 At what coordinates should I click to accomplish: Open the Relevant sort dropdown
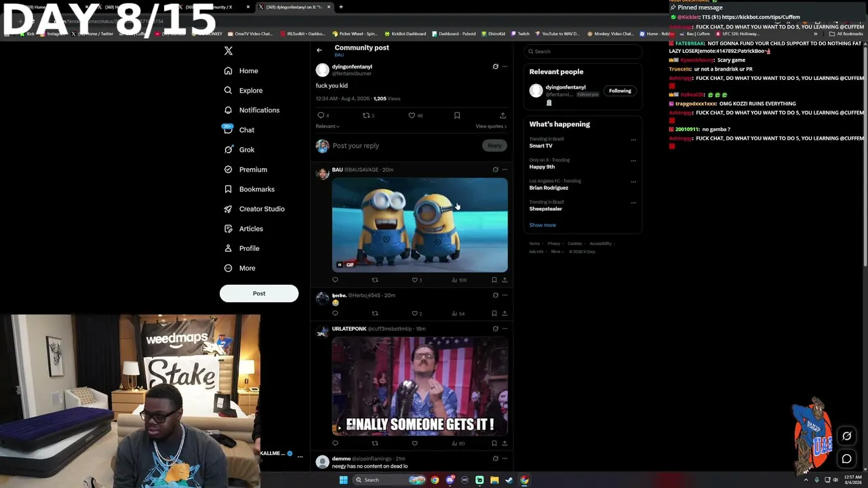[x=328, y=126]
